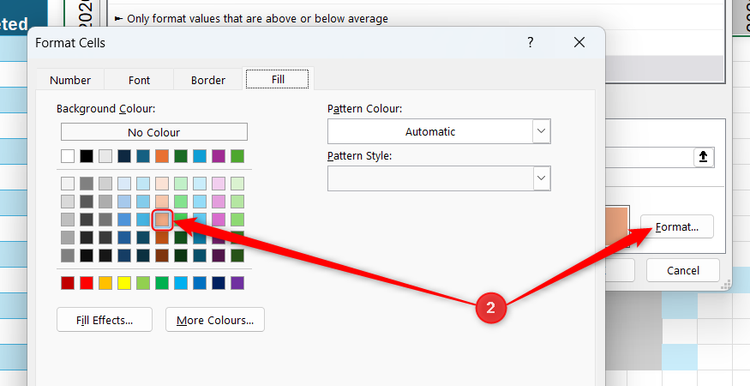Click the collapse dialog upward arrow icon
Screen dimensions: 750x386
coord(703,157)
